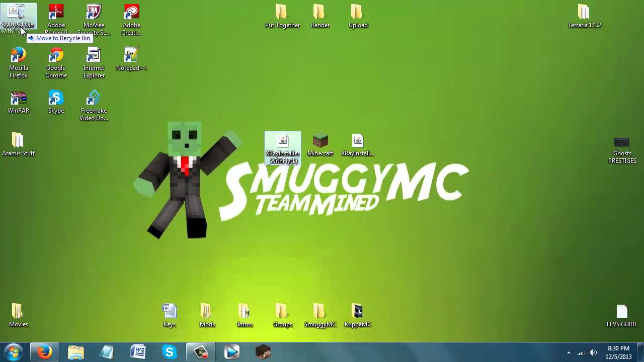This screenshot has width=644, height=362.
Task: Select the Movies folder
Action: 18,316
